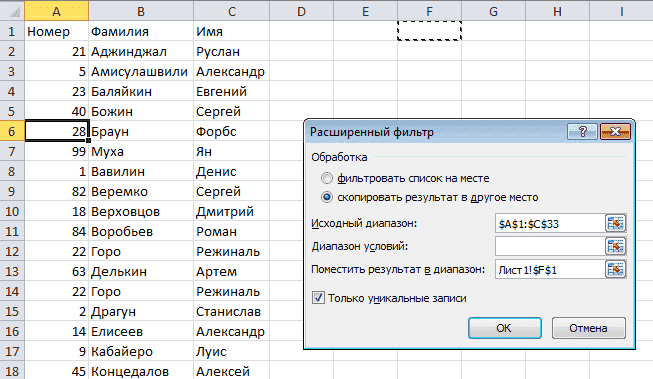Image resolution: width=653 pixels, height=379 pixels.
Task: Click the Отмена button
Action: 588,328
